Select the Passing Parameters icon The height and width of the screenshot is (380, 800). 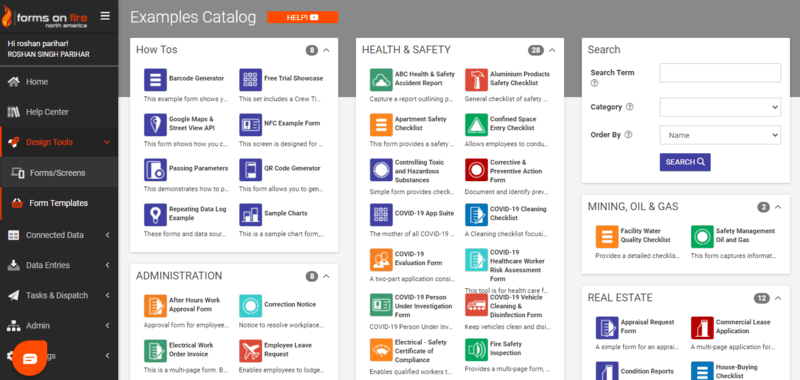pos(155,169)
